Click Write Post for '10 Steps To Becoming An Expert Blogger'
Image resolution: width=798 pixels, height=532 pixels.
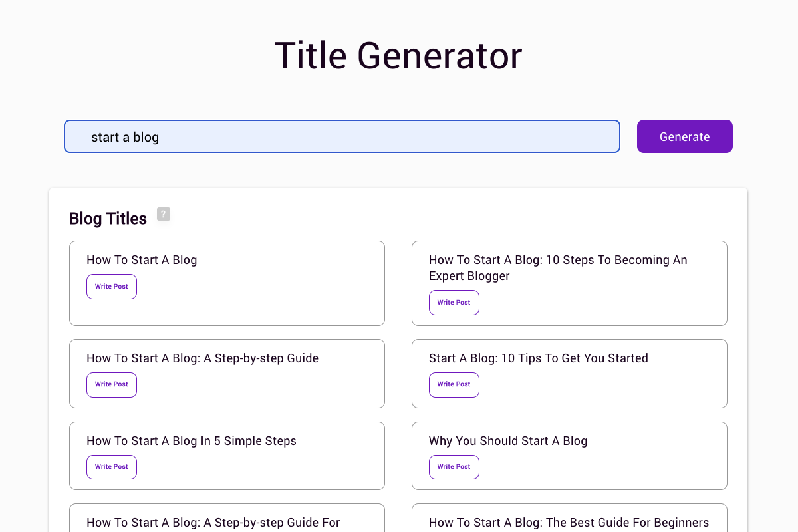(454, 302)
